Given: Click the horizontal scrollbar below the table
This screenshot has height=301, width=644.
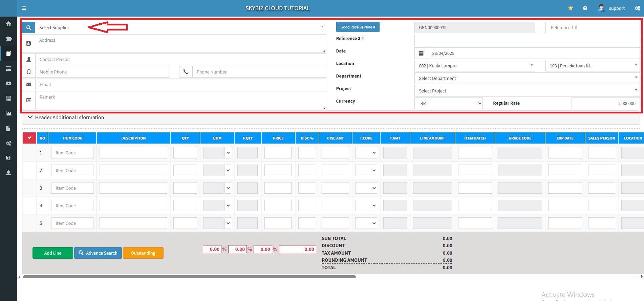Looking at the screenshot, I should [189, 277].
